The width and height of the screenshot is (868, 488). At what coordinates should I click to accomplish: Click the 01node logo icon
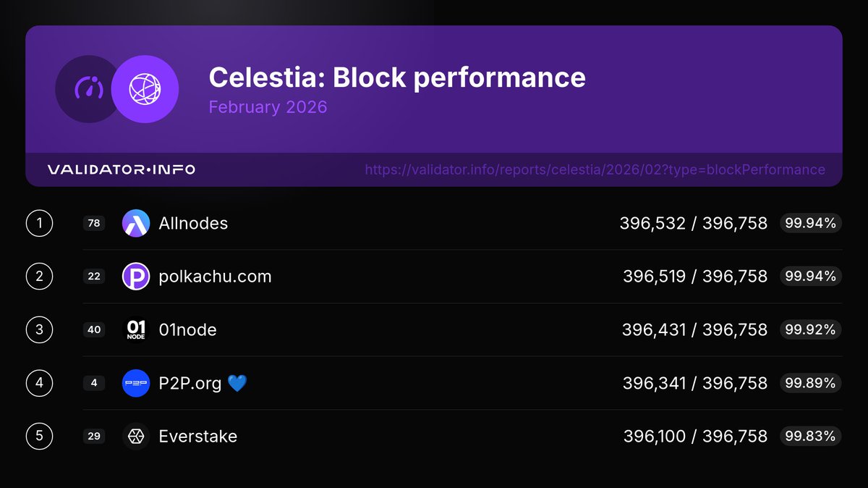click(136, 329)
